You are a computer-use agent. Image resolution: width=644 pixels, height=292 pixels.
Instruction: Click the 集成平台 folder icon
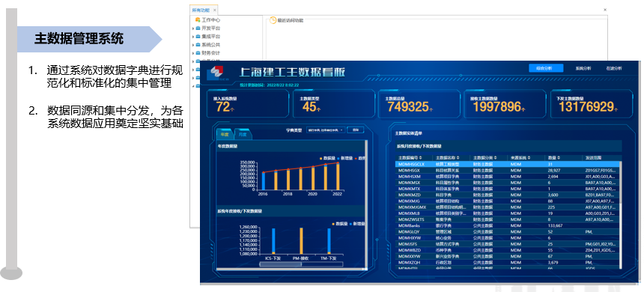[x=198, y=36]
